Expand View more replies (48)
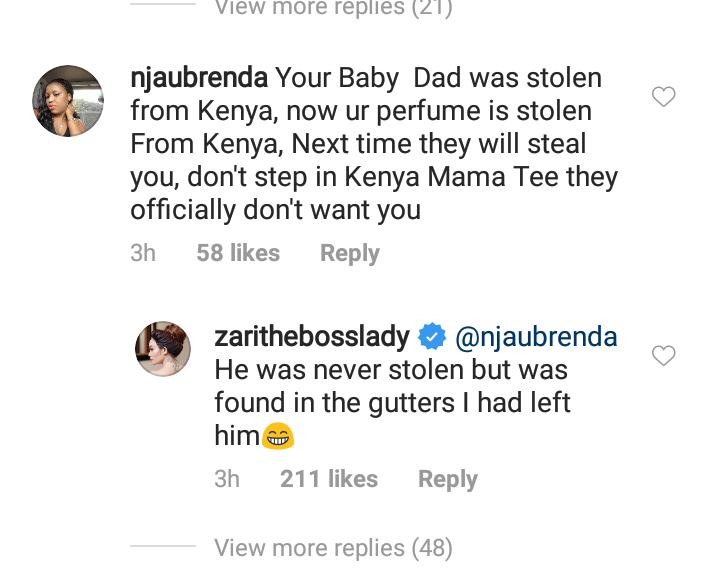 coord(333,548)
